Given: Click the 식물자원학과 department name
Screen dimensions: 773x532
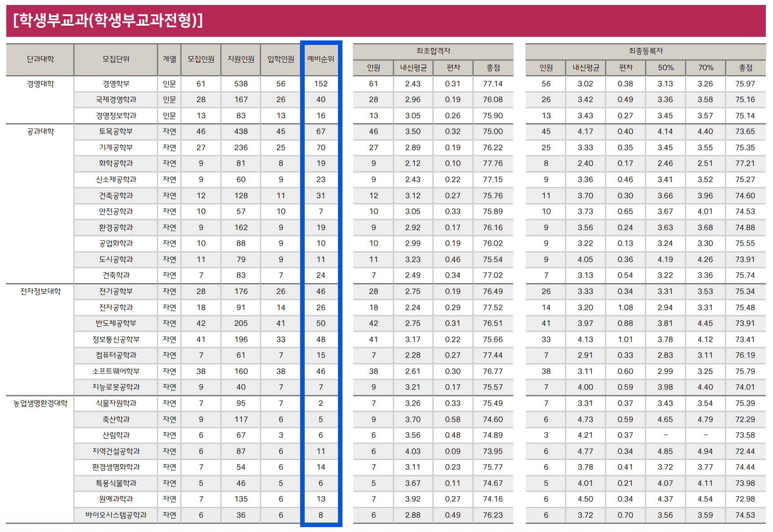Looking at the screenshot, I should [x=116, y=403].
